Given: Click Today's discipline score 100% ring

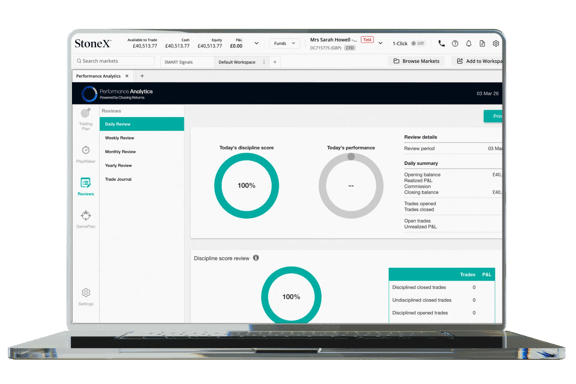Looking at the screenshot, I should [246, 186].
